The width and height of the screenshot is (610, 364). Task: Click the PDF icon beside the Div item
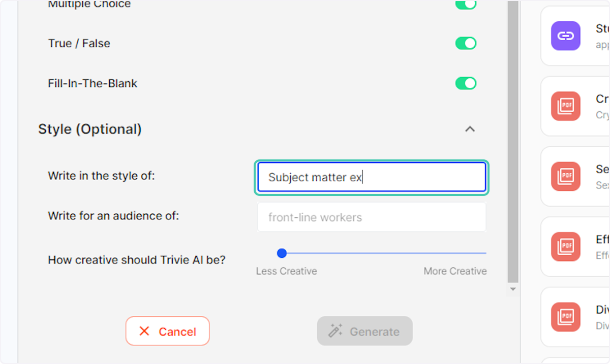(x=565, y=317)
